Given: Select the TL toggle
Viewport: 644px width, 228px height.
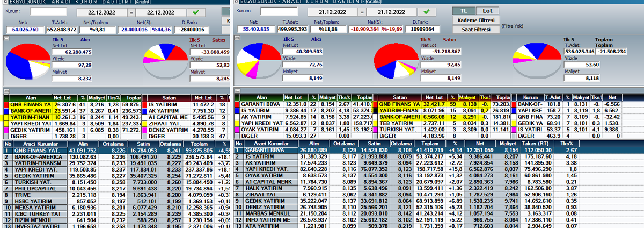Looking at the screenshot, I should [x=464, y=11].
